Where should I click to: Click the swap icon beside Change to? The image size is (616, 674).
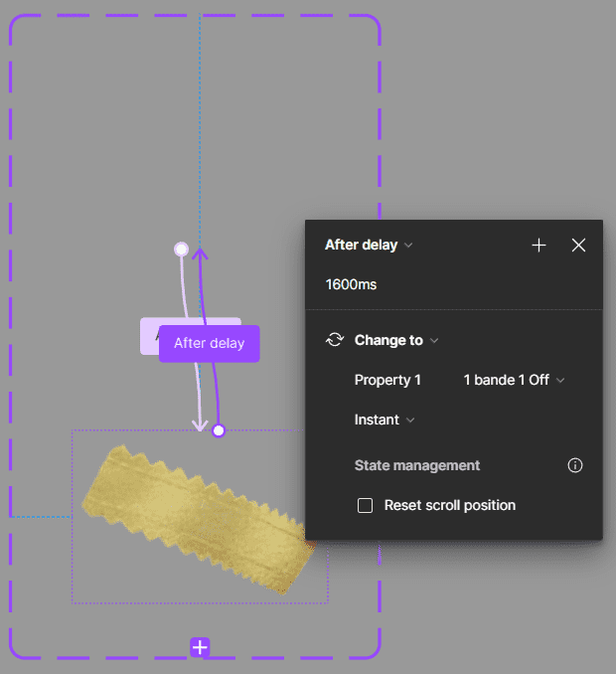click(335, 340)
